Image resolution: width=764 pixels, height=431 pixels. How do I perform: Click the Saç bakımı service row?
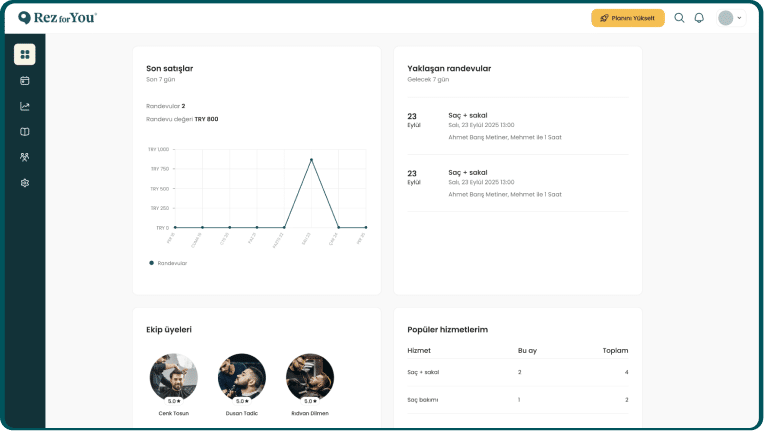pyautogui.click(x=517, y=400)
